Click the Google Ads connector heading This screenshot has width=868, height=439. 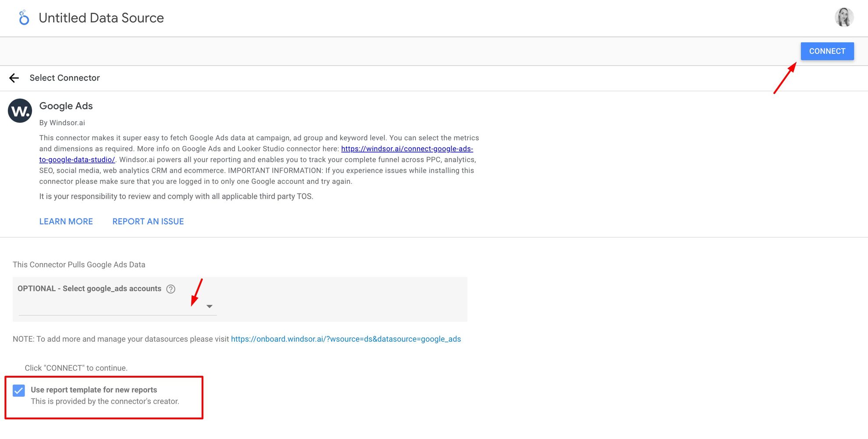tap(66, 106)
